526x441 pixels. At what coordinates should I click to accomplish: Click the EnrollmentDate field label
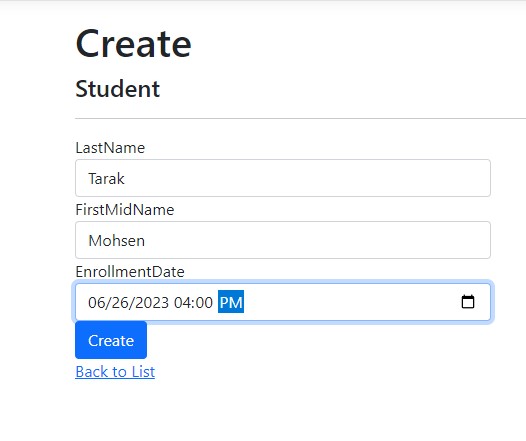tap(130, 272)
